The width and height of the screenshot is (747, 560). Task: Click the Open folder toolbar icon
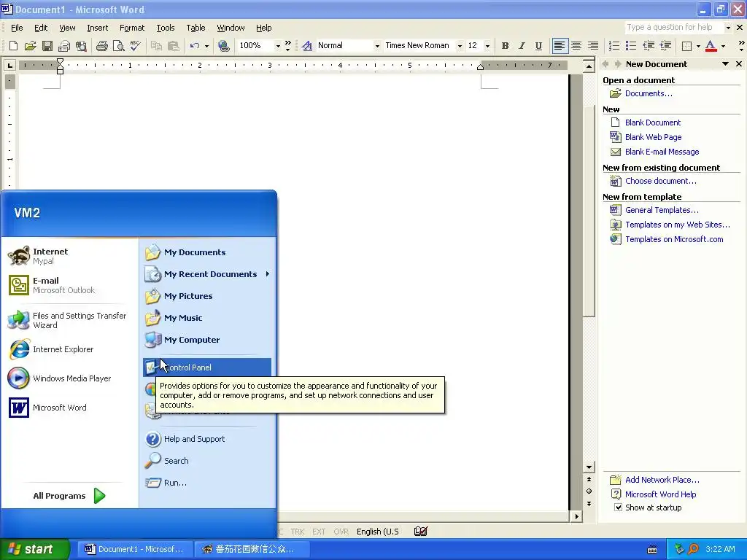(30, 46)
